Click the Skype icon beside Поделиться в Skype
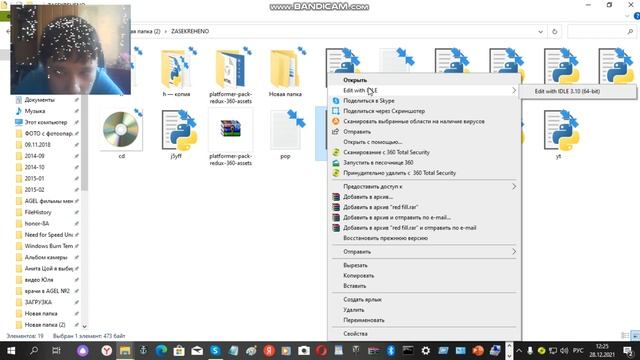This screenshot has width=640, height=360. 336,100
